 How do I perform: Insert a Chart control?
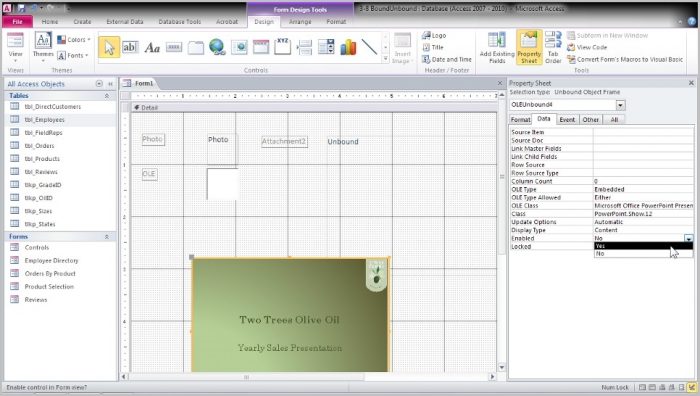click(348, 47)
